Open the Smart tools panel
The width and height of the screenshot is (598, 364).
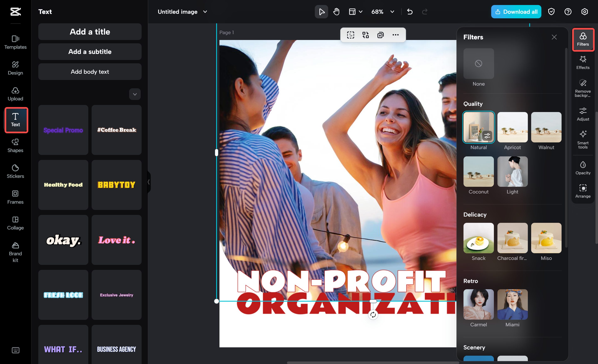pos(583,139)
